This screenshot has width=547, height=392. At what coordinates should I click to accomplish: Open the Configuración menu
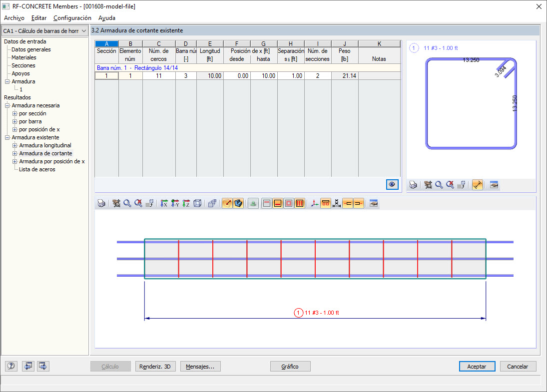click(x=72, y=18)
